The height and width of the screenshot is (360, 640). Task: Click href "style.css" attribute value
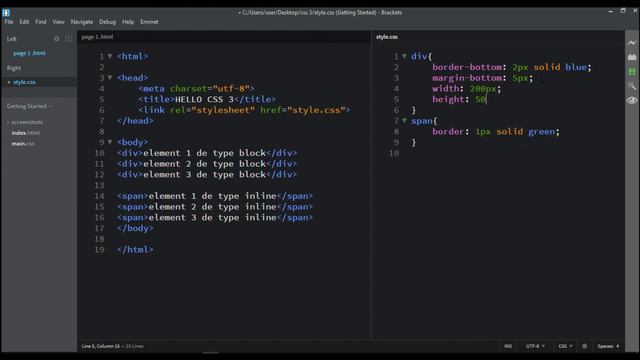pos(317,110)
